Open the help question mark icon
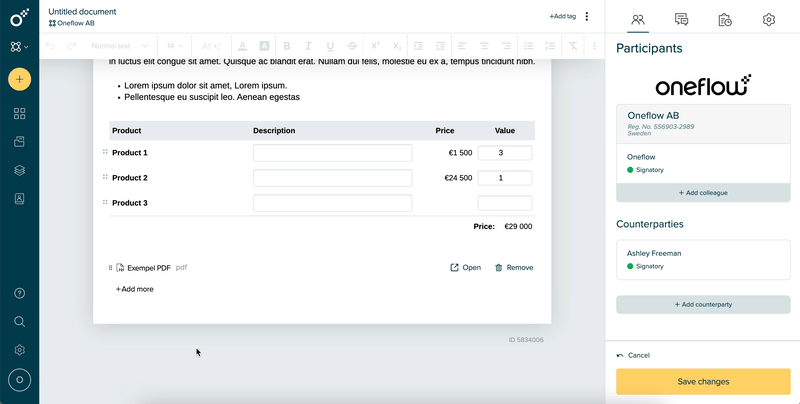Screen dimensions: 800x404 (x=19, y=293)
